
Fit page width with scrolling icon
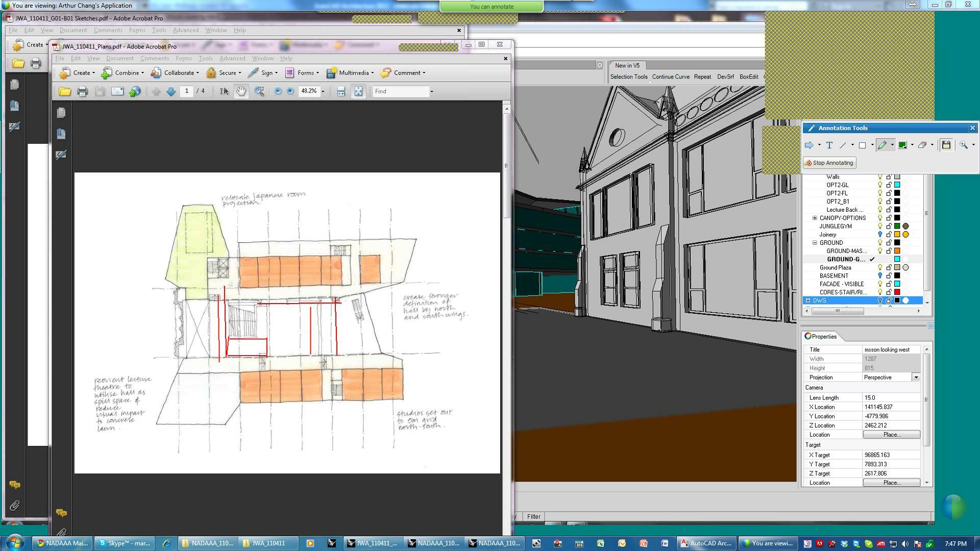coord(341,91)
